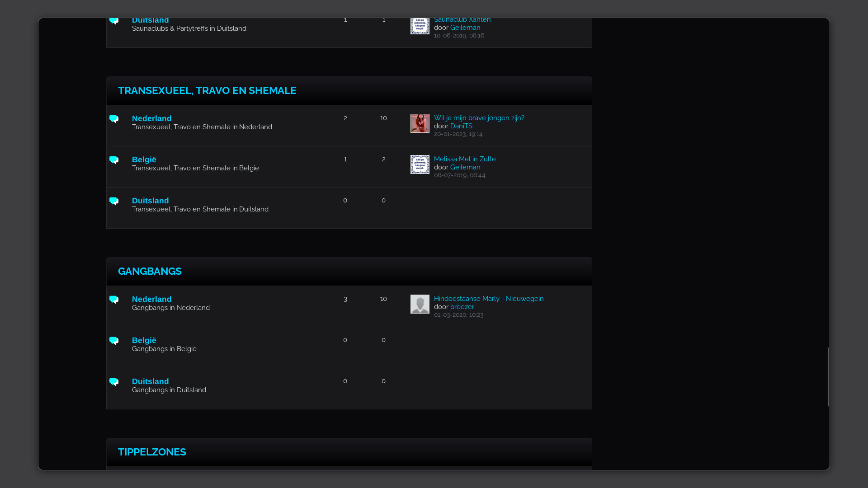Click DaniTS avatar thumbnail

(x=420, y=123)
